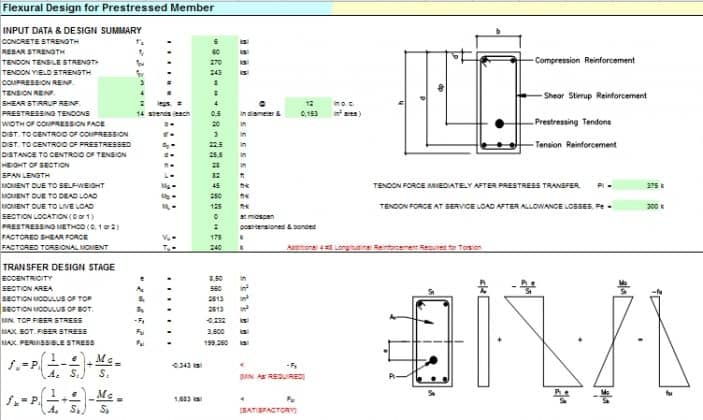Click the eccentricity value 8.50
Image resolution: width=703 pixels, height=420 pixels.
click(216, 278)
